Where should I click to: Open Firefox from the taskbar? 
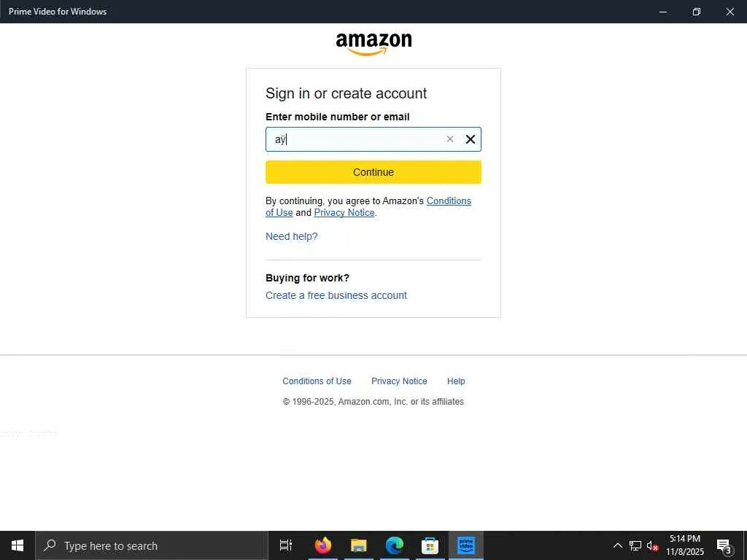click(323, 545)
